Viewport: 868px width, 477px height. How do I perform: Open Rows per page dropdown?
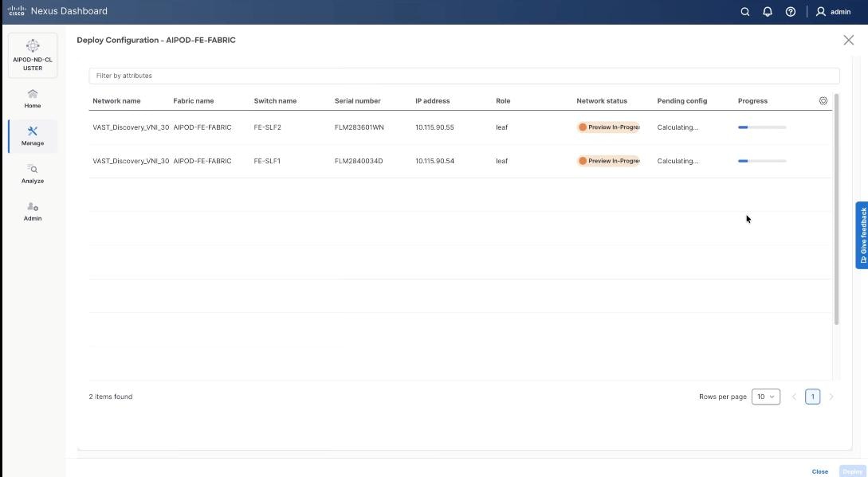coord(766,397)
